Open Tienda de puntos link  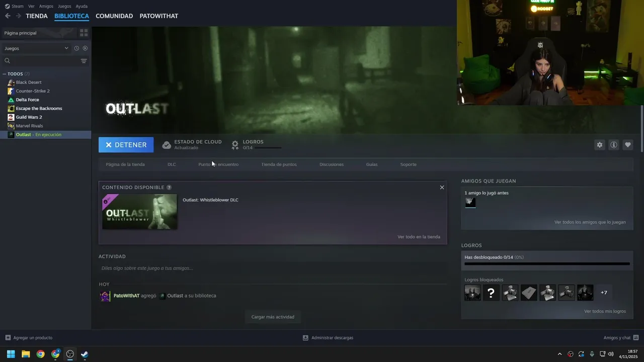point(279,164)
